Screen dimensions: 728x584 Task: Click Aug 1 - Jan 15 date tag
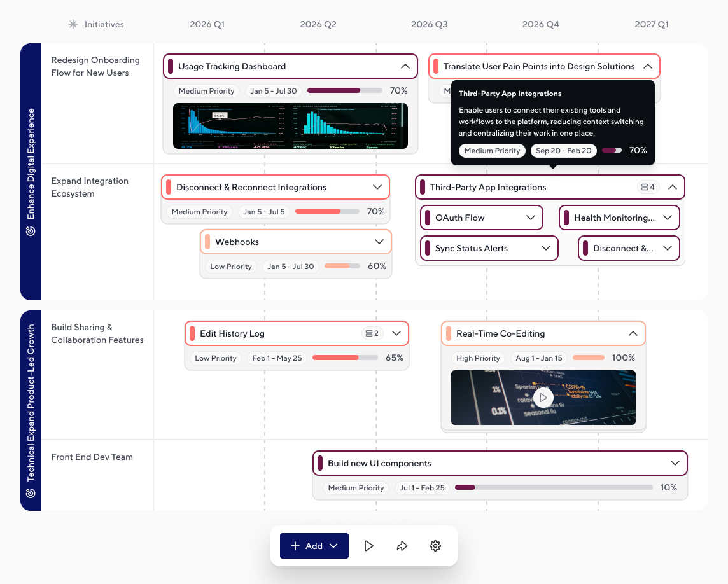click(x=539, y=358)
